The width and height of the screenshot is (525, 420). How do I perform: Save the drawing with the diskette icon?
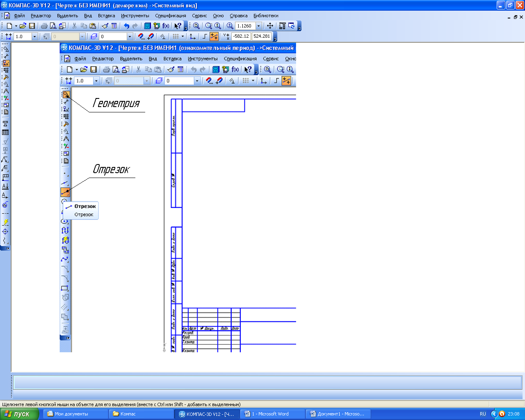click(x=32, y=26)
